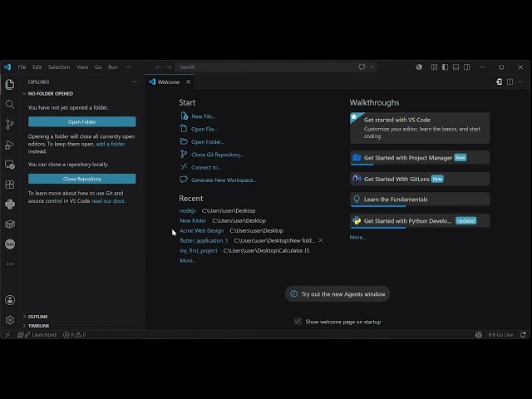The height and width of the screenshot is (399, 532).
Task: Click the Open Folder button
Action: [82, 122]
